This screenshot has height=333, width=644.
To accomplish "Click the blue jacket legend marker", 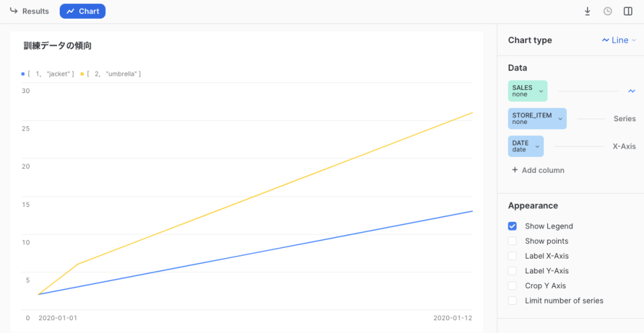I will tap(23, 74).
